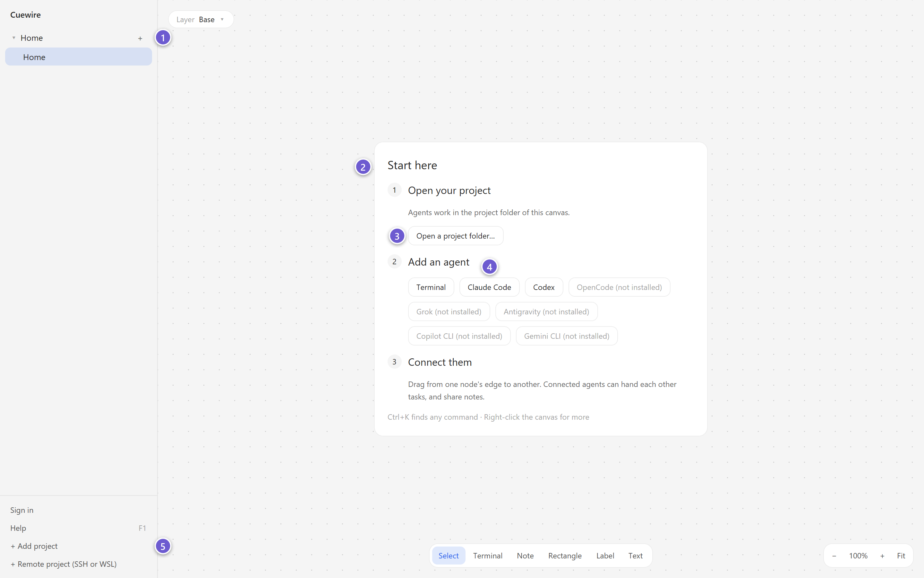The height and width of the screenshot is (578, 924).
Task: Click the Open your project step heading
Action: coord(449,190)
